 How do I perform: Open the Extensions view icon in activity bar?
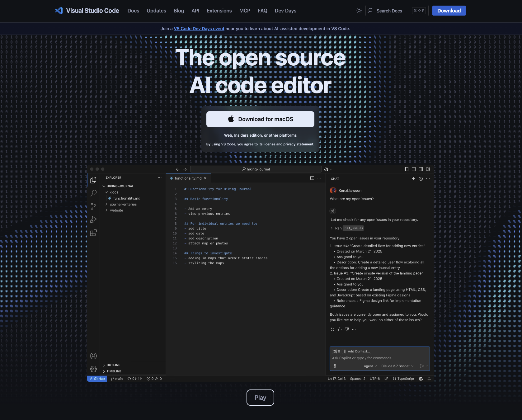tap(93, 233)
